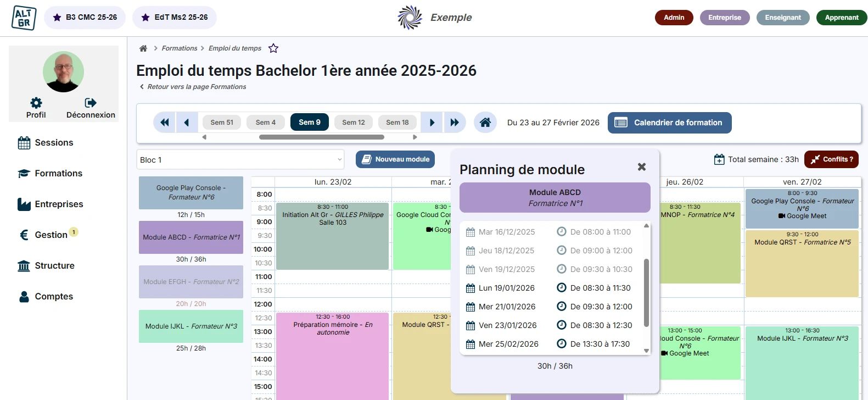868x400 pixels.
Task: Switch to the Entreprise role
Action: click(x=724, y=18)
